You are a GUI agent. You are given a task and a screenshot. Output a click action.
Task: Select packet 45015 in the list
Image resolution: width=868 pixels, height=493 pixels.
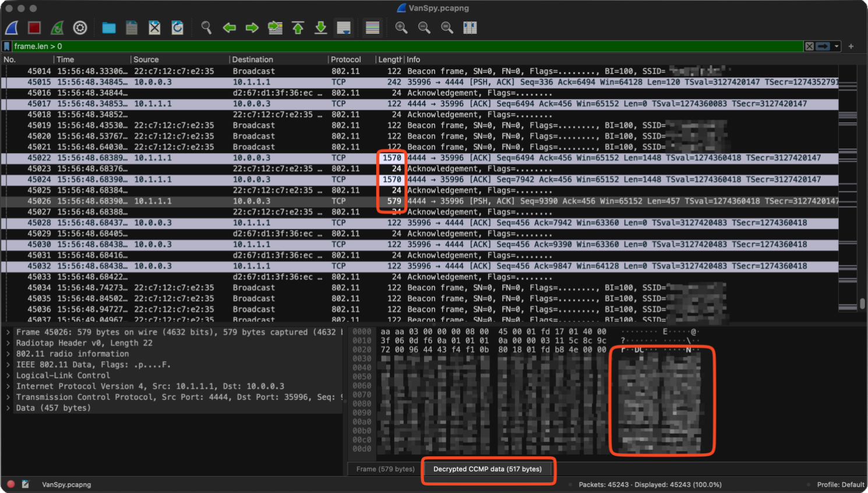(x=419, y=82)
